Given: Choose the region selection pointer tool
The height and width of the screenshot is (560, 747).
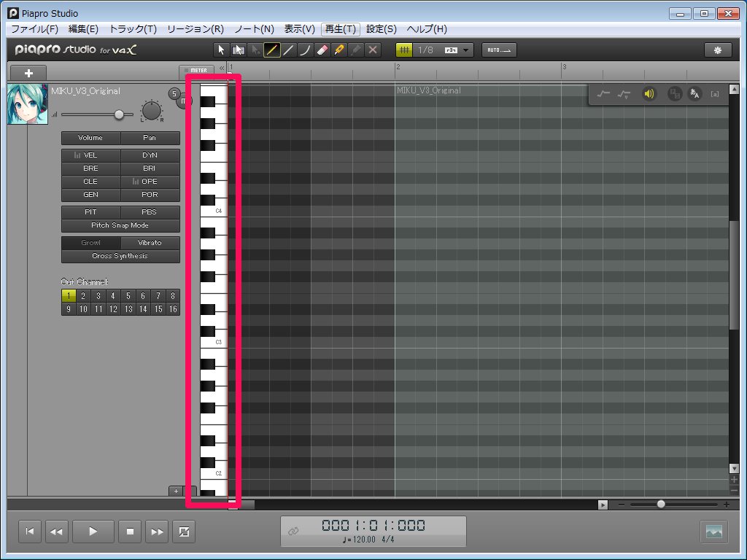Looking at the screenshot, I should (x=238, y=50).
